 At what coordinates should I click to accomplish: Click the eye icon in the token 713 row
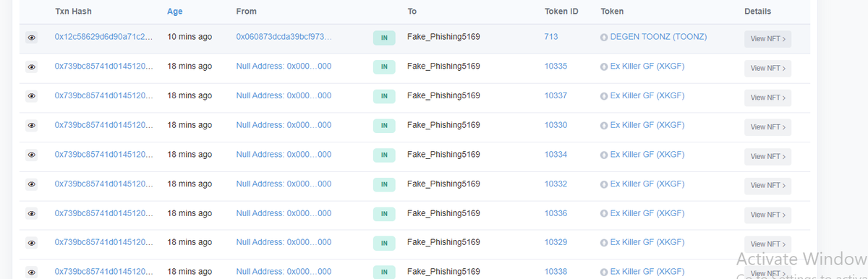(32, 38)
